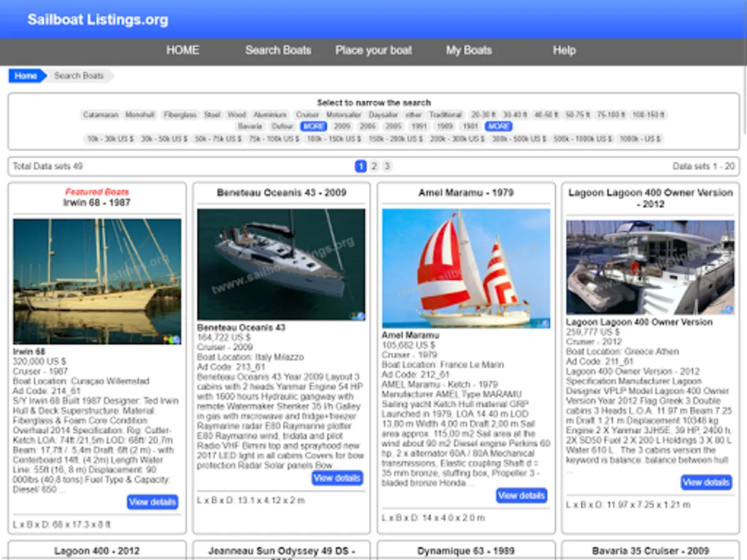Filter by year 1989
747x560 pixels.
point(445,126)
